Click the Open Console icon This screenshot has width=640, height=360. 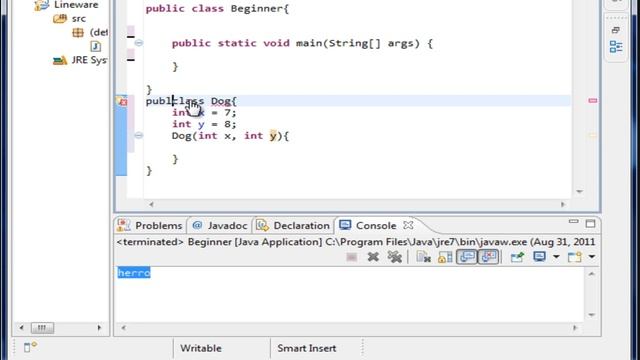(575, 257)
